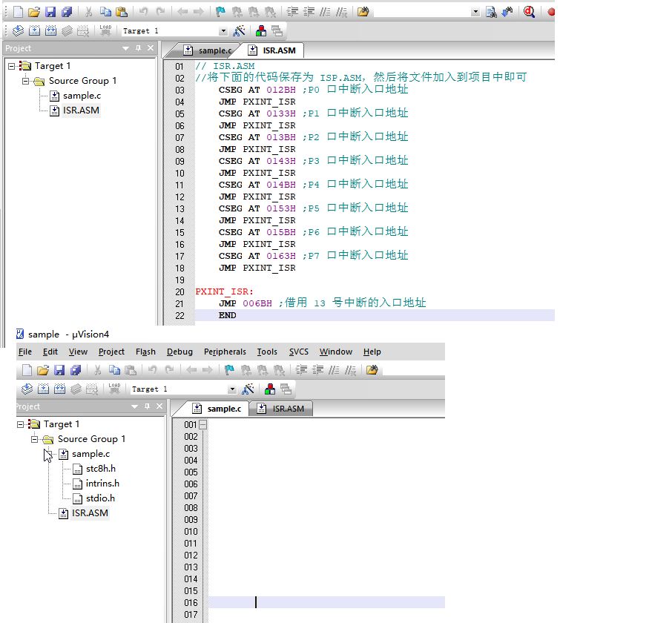Screen dimensions: 672x623
Task: Select ISR.ASM in upper window project tree
Action: (x=81, y=111)
